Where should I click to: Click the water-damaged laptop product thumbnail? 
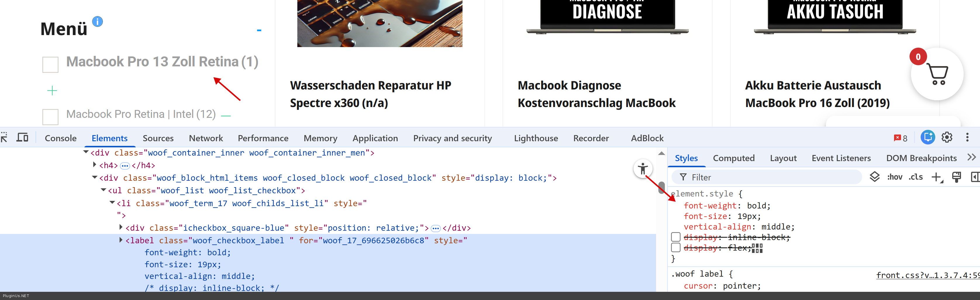tap(380, 24)
